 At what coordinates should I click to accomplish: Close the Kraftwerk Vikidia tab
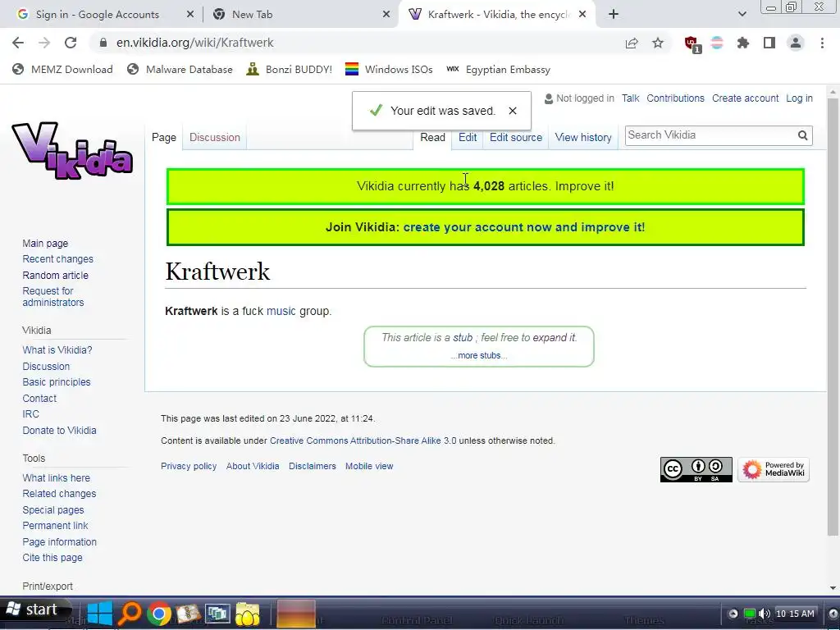tap(582, 15)
